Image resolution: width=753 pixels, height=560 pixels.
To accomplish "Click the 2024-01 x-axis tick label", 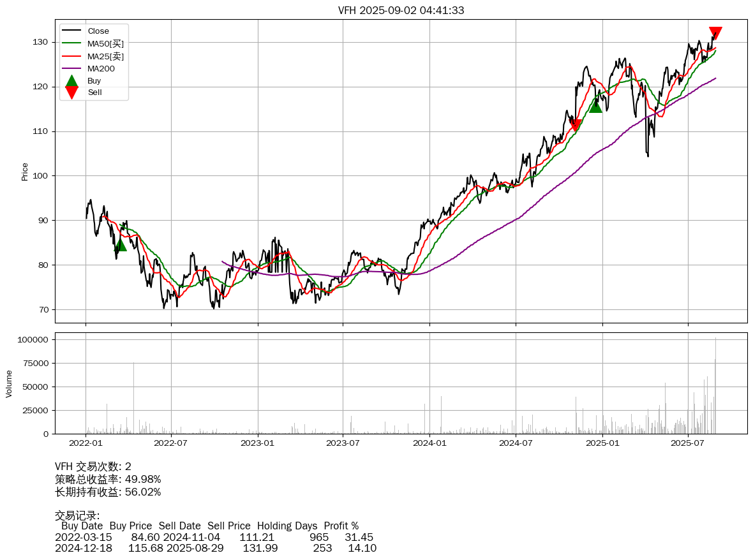I will tap(429, 443).
